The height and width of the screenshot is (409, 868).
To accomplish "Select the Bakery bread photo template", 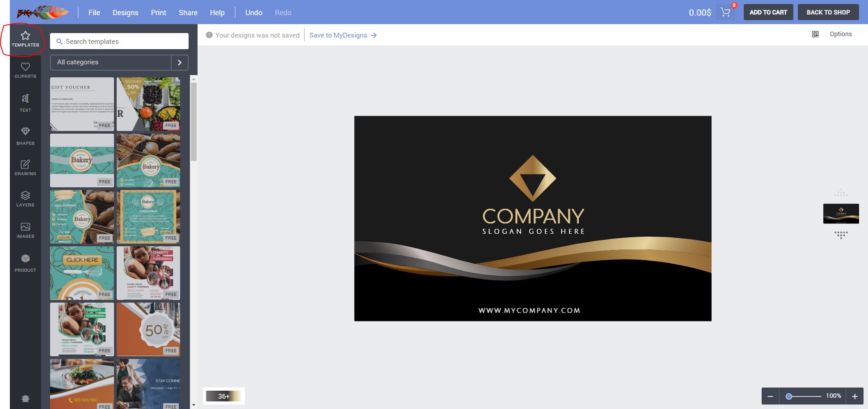I will click(x=148, y=160).
